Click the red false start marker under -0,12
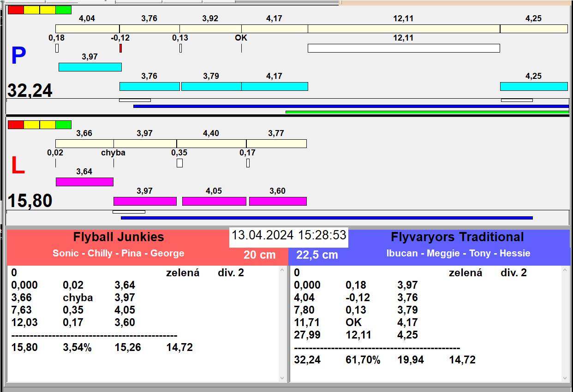This screenshot has height=392, width=573. (120, 48)
